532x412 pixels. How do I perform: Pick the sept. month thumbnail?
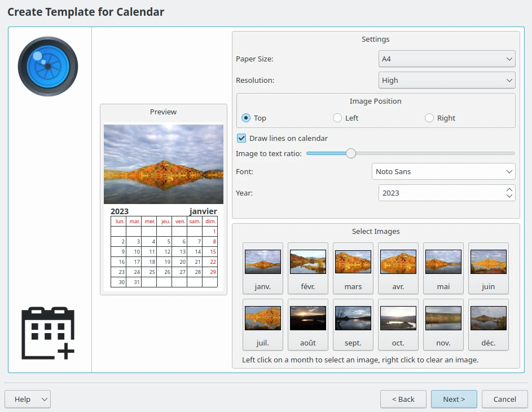353,324
